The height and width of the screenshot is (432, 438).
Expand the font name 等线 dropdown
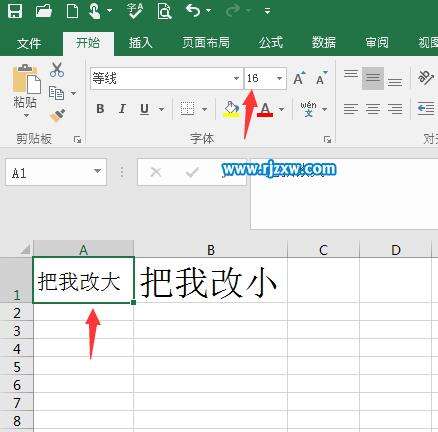pyautogui.click(x=236, y=79)
